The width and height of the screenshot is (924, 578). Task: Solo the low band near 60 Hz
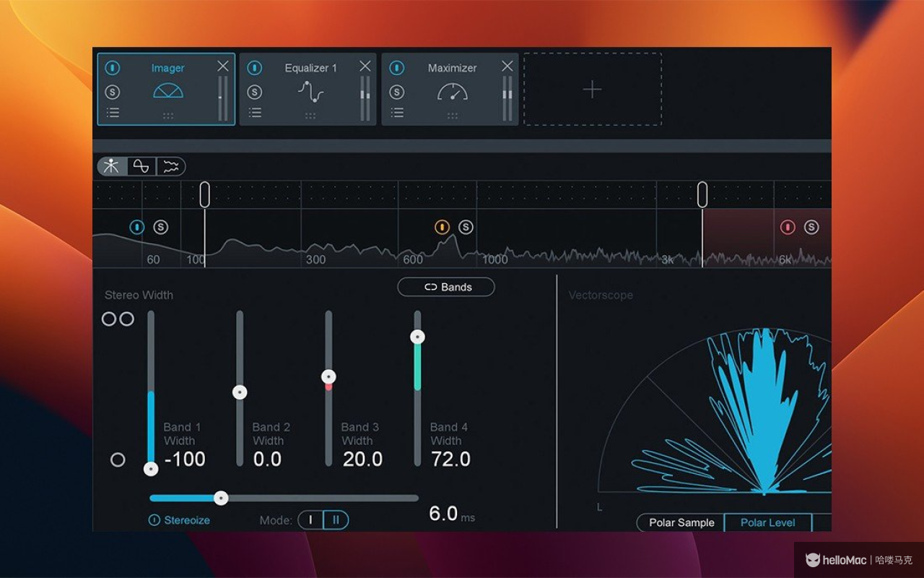pos(160,228)
